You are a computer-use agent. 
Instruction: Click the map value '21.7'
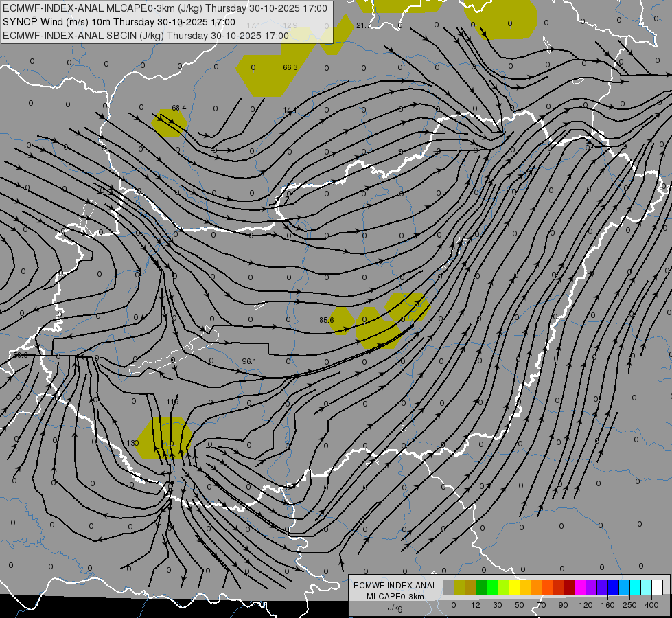363,25
